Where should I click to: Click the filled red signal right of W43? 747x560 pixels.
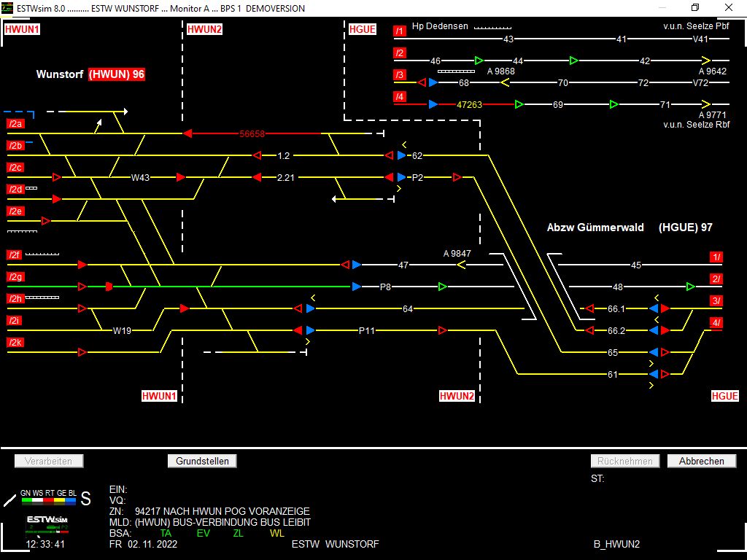tap(181, 177)
